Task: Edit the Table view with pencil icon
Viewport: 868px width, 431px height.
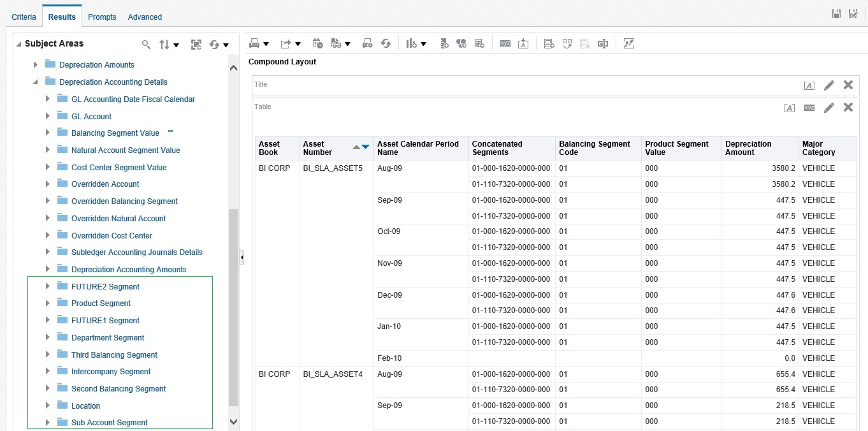Action: [828, 107]
